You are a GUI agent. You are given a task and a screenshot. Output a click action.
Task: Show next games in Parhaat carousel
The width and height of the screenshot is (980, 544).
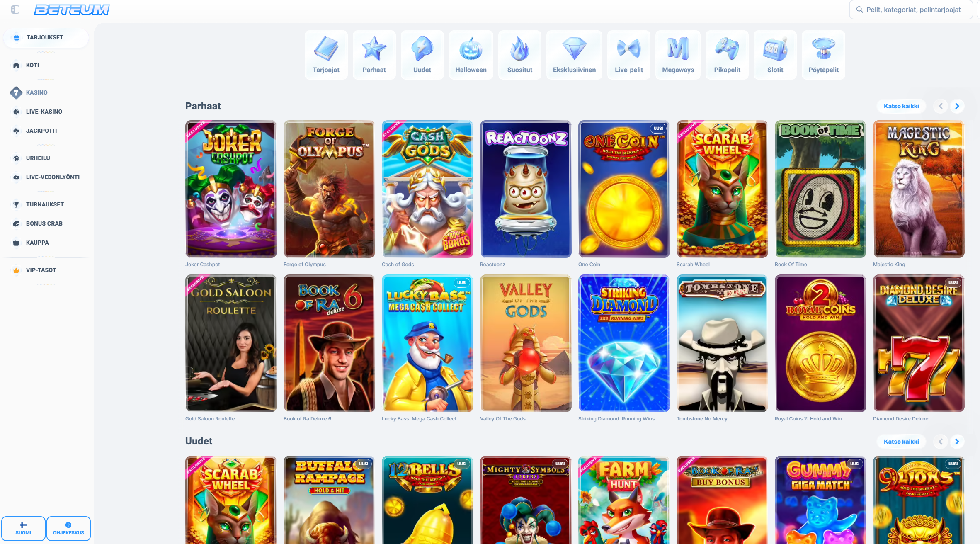[957, 106]
